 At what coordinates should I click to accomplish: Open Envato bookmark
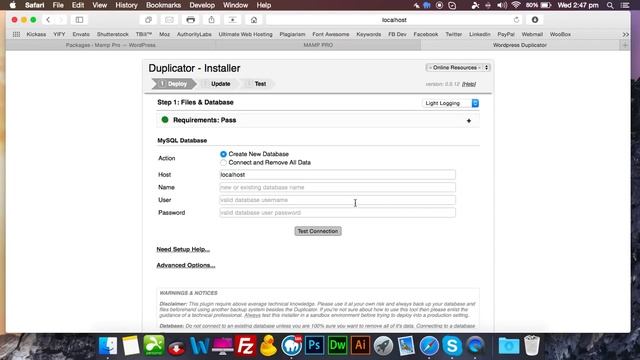(x=81, y=34)
